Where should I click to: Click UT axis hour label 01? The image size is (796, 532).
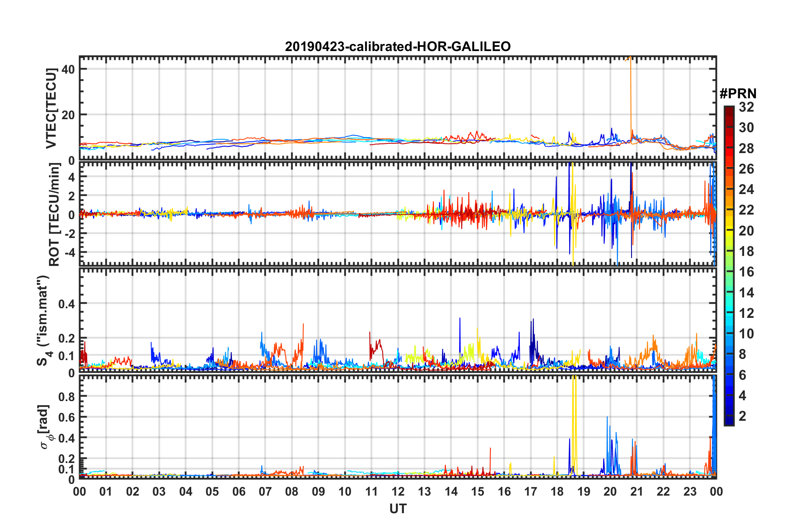(106, 492)
